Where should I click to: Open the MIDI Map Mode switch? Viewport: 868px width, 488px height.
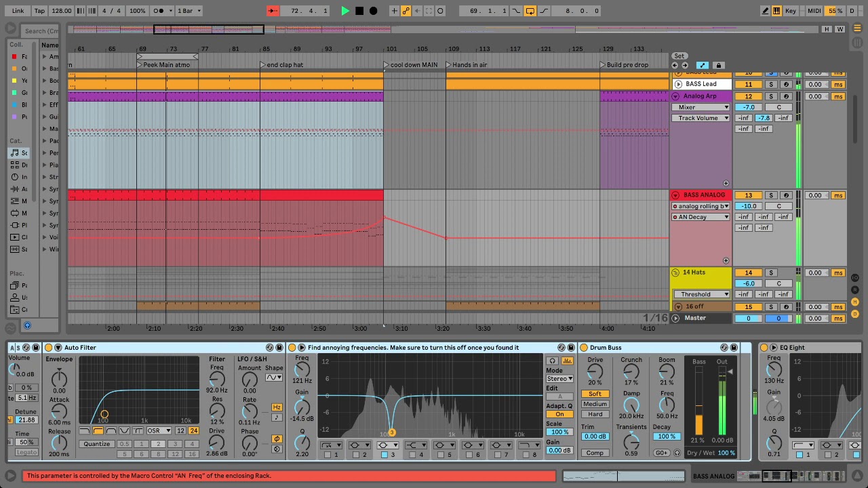tap(814, 11)
